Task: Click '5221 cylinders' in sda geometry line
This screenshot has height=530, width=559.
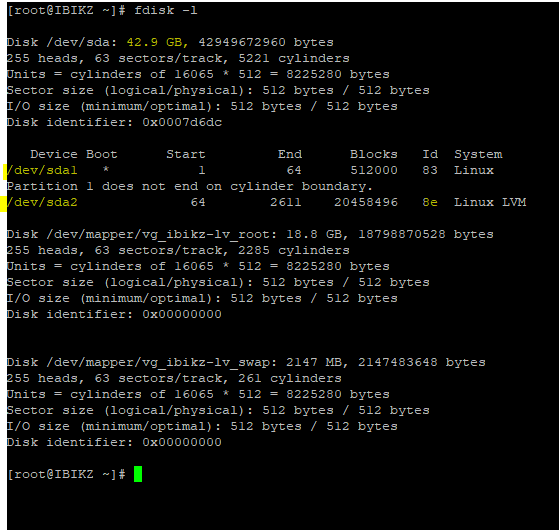Action: (294, 58)
